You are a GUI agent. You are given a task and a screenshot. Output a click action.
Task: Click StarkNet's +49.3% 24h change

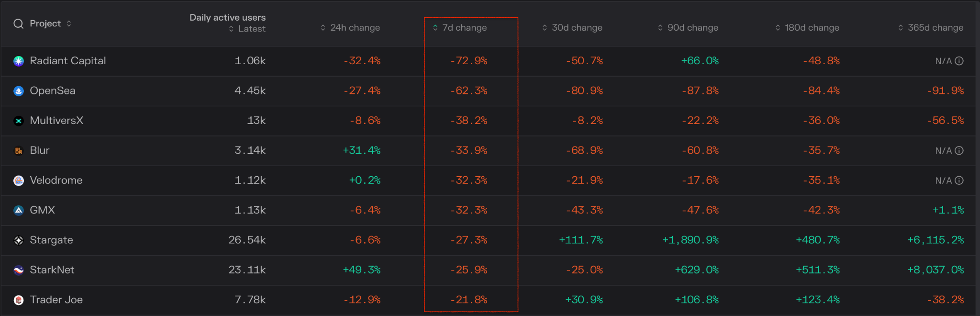coord(362,270)
